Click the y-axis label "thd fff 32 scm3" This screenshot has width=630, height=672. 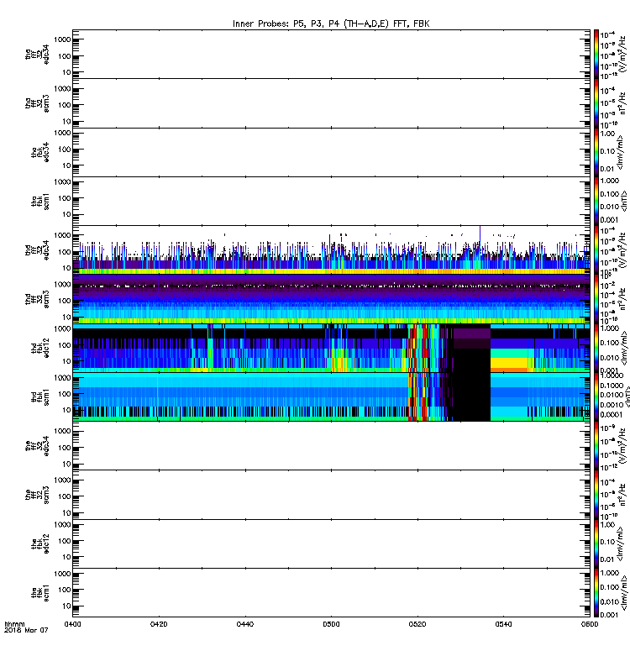(x=37, y=299)
